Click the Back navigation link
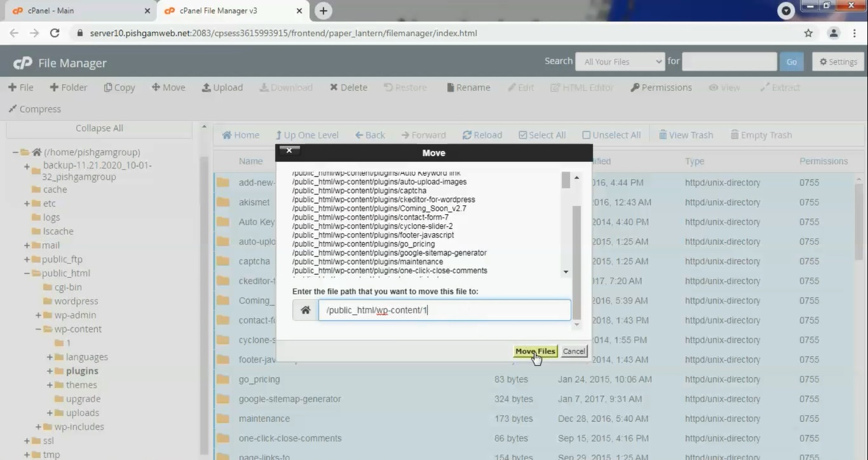The image size is (868, 460). 370,135
